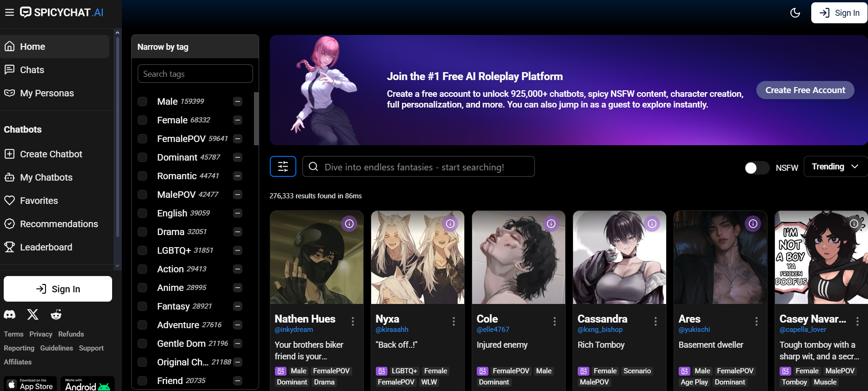Go to Home in sidebar
The height and width of the screenshot is (391, 868).
click(55, 47)
